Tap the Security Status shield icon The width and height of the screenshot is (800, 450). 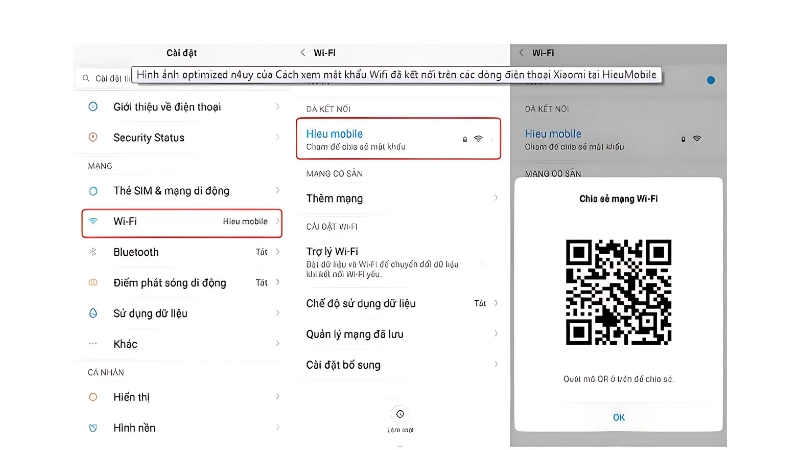point(93,137)
